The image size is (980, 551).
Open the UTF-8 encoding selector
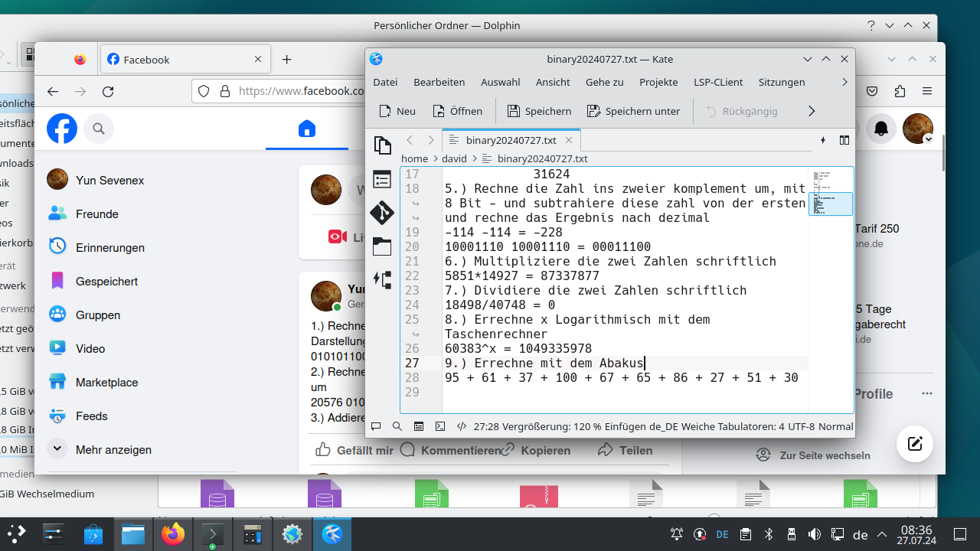click(x=801, y=426)
